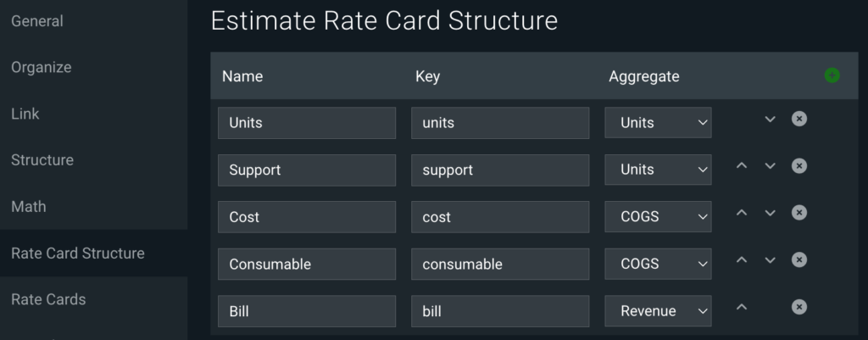Delete the Support row
The width and height of the screenshot is (868, 340).
[x=798, y=165]
